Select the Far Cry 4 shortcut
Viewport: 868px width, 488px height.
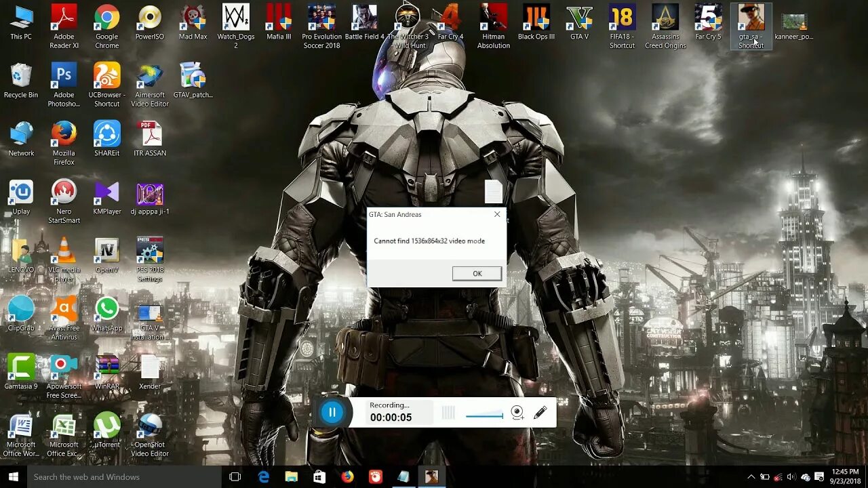[x=450, y=22]
